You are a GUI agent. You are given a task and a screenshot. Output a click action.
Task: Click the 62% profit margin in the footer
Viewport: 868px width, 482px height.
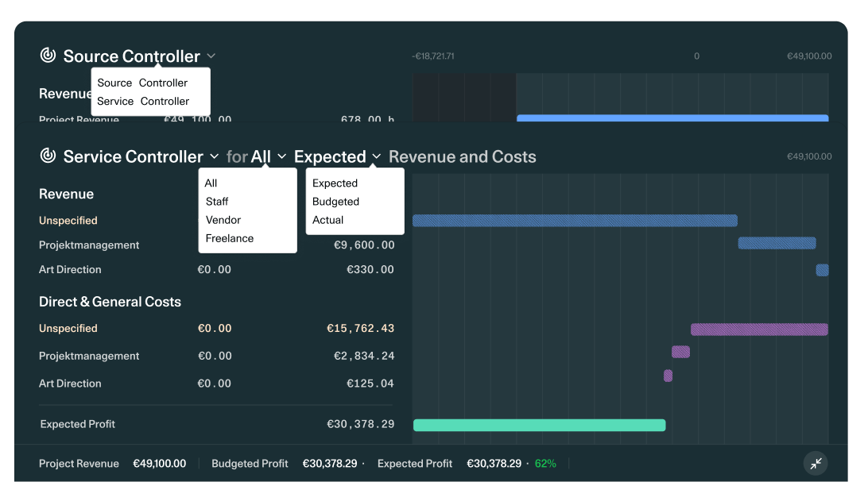coord(545,464)
